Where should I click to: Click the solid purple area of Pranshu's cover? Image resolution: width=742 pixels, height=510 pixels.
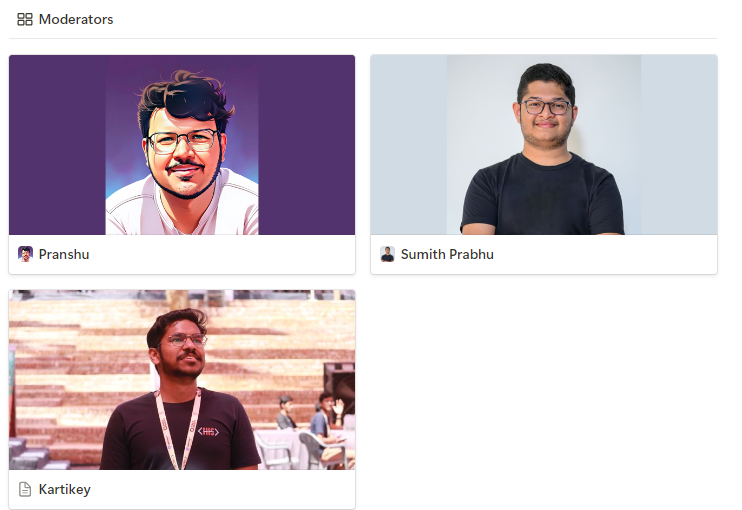pyautogui.click(x=57, y=145)
